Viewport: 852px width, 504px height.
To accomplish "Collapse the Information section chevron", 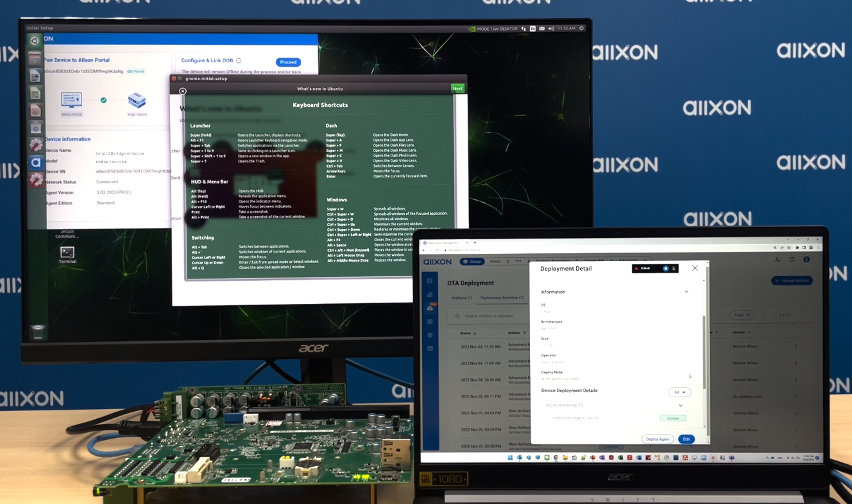I will [686, 292].
